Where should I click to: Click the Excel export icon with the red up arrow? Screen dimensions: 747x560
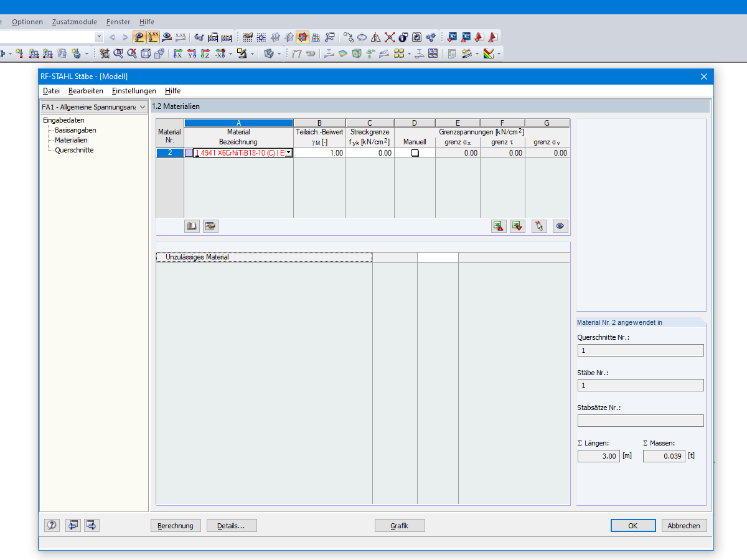pos(499,226)
